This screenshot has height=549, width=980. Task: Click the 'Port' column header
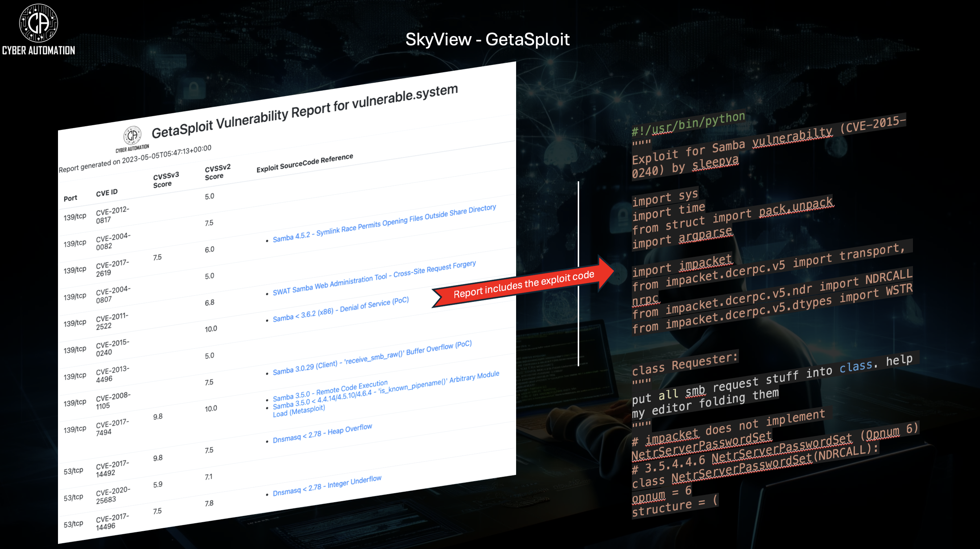70,198
